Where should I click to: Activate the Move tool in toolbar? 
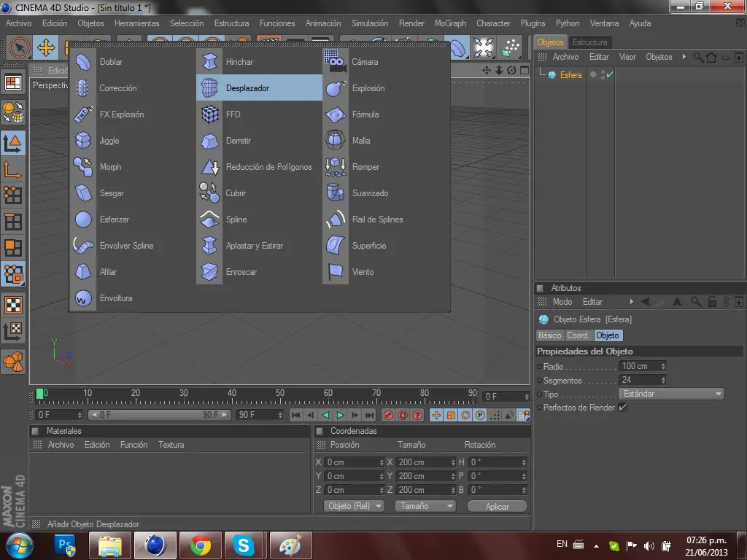tap(46, 47)
